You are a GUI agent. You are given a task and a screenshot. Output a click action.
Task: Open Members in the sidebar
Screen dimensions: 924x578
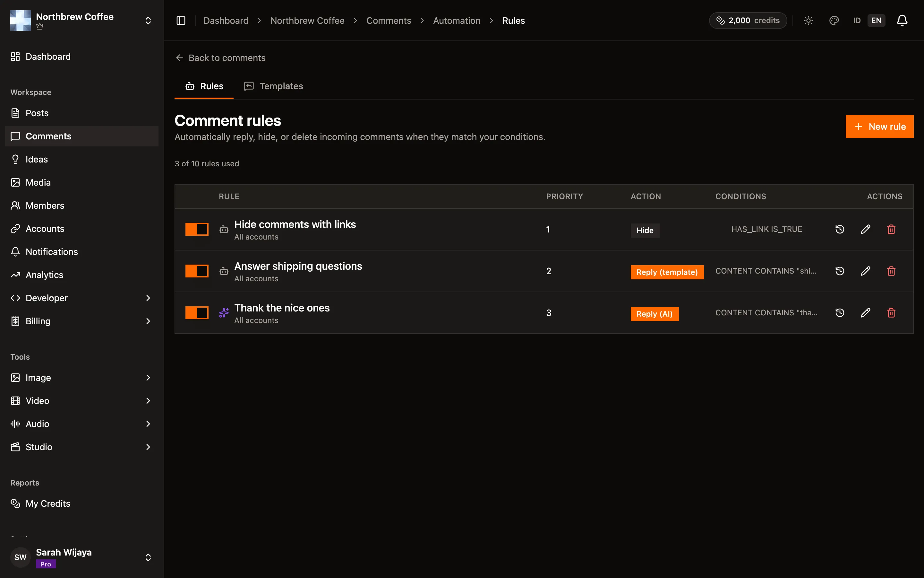pyautogui.click(x=82, y=206)
